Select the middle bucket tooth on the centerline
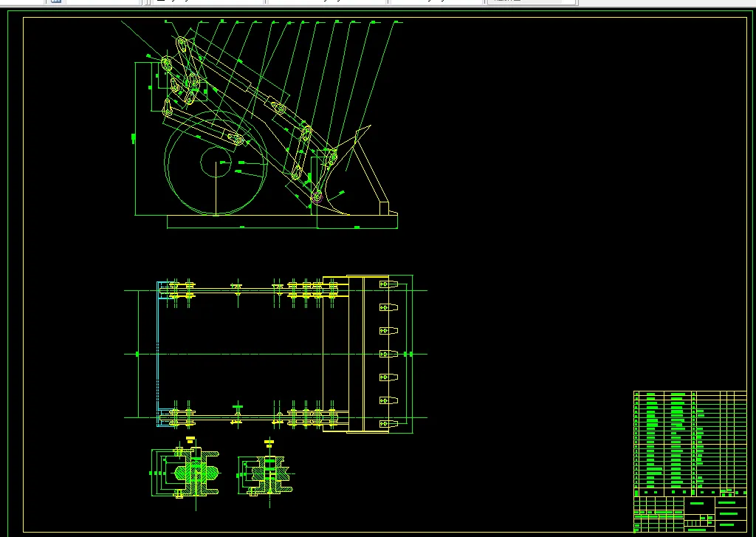This screenshot has width=756, height=537. pos(388,354)
